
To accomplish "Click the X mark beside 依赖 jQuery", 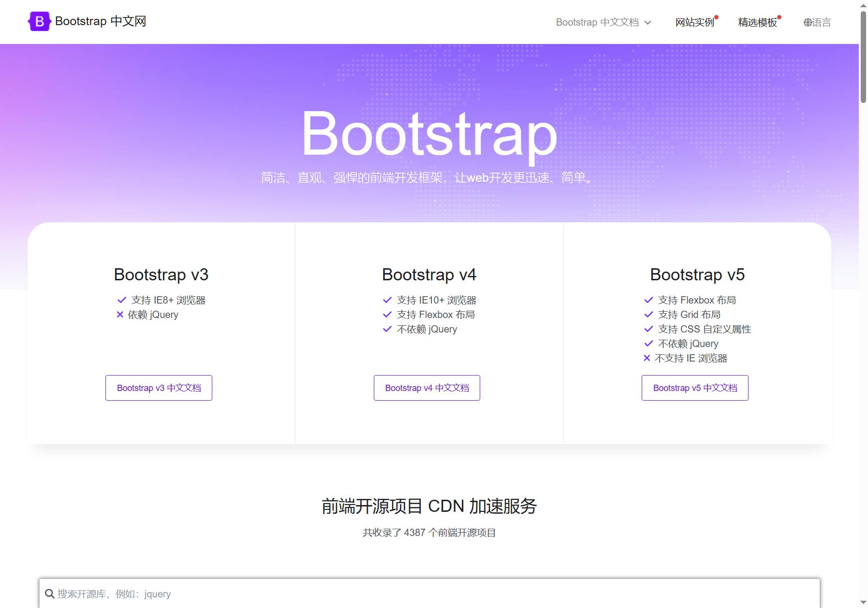I will coord(120,315).
